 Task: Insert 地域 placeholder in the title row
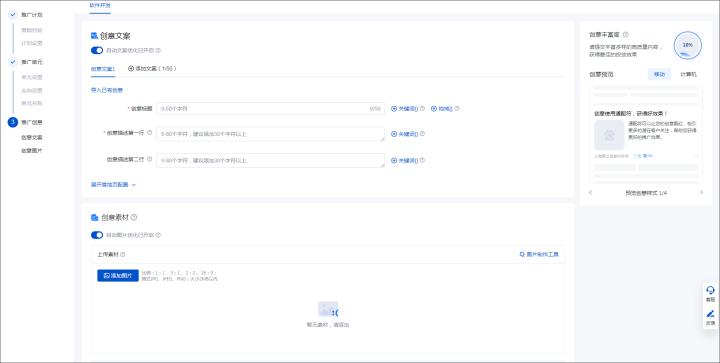[x=442, y=109]
